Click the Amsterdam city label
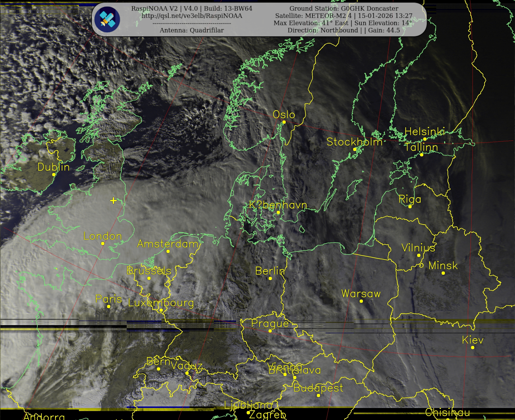 pyautogui.click(x=168, y=244)
